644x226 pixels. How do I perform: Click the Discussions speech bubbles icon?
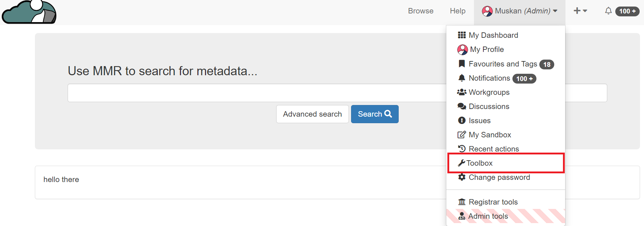point(462,106)
